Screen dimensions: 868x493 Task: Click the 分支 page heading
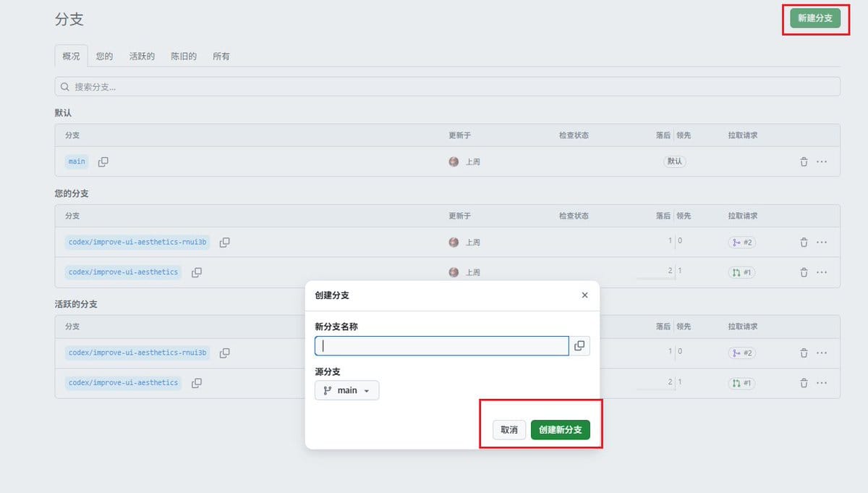click(x=69, y=20)
